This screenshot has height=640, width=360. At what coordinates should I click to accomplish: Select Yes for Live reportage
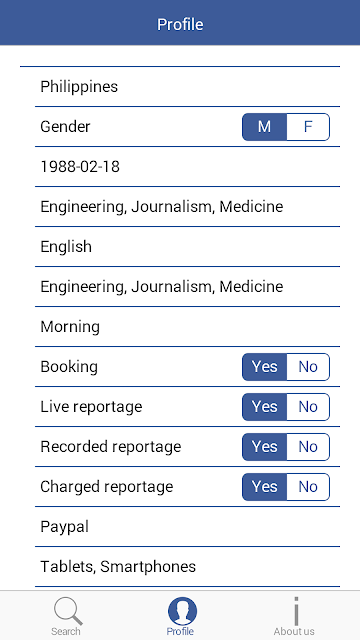point(264,407)
